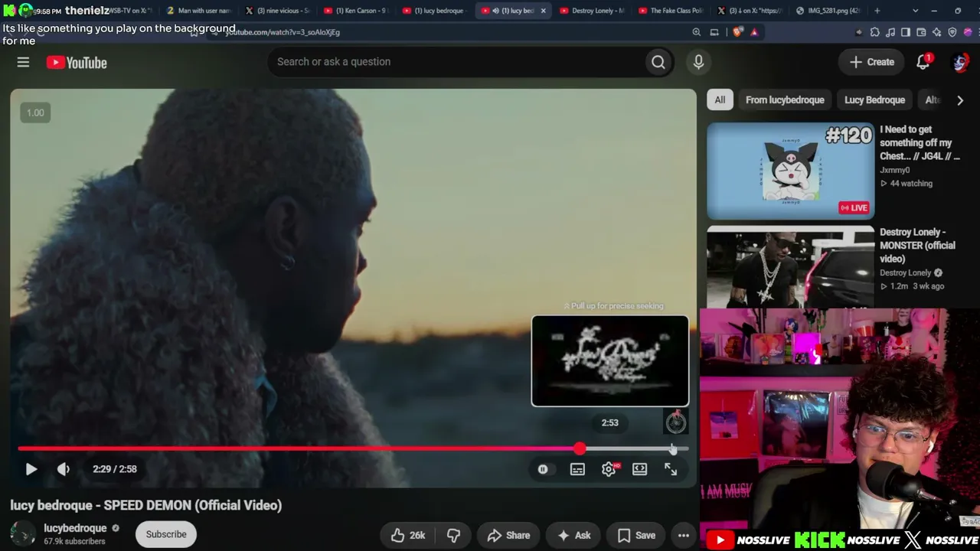Select the From lucybedroque chip
The height and width of the screenshot is (551, 980).
[x=785, y=99]
